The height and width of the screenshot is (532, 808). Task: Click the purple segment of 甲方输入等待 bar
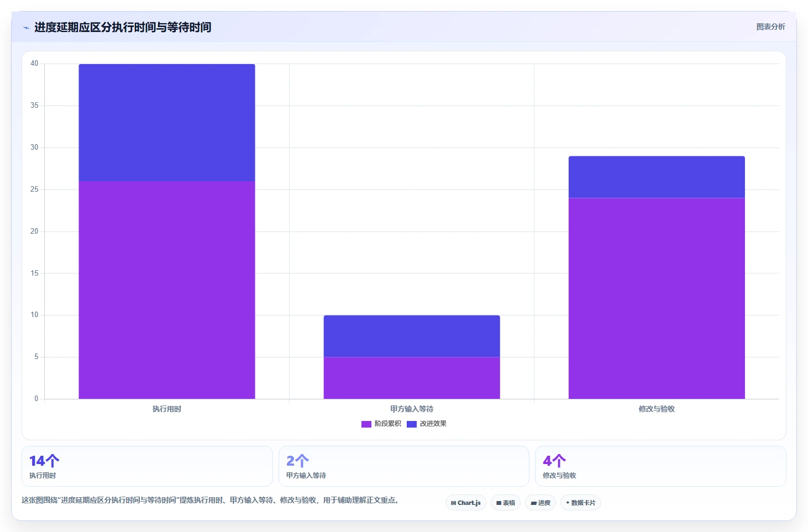412,378
